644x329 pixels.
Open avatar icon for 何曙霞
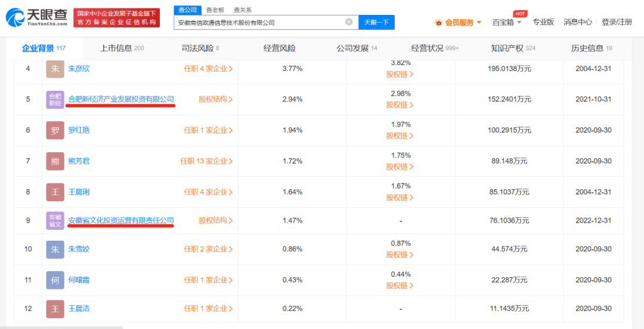tap(55, 280)
